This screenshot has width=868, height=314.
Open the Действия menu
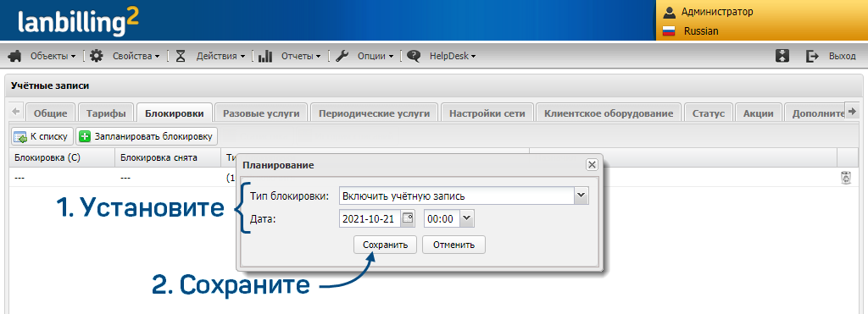point(221,56)
